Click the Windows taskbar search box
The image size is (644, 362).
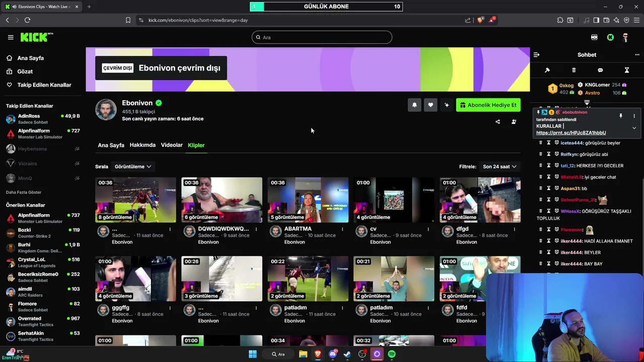[x=278, y=354]
